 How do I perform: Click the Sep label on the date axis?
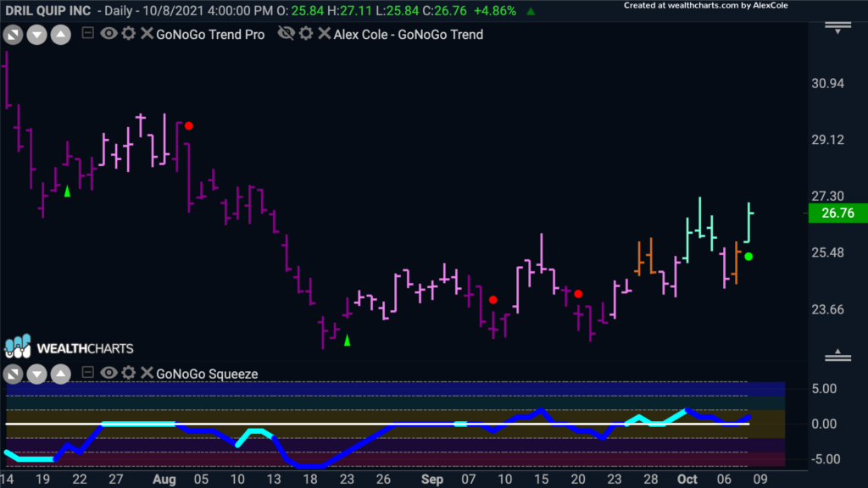point(432,480)
